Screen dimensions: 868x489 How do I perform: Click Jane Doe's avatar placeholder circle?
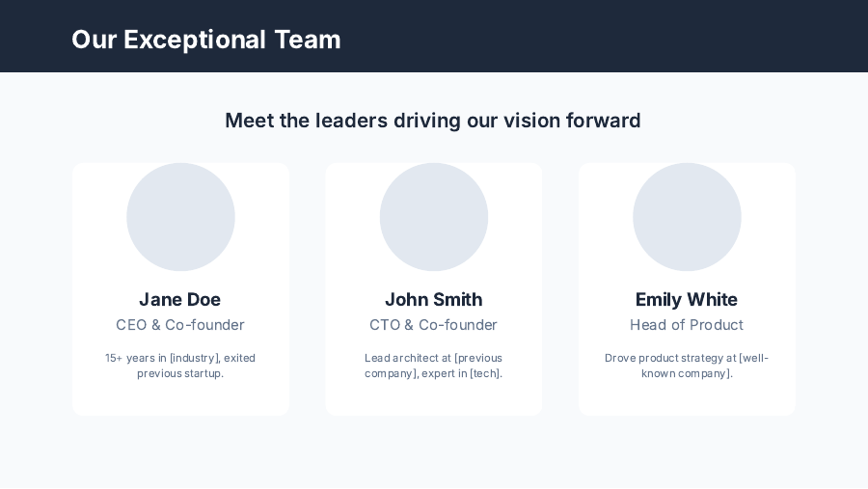point(180,217)
